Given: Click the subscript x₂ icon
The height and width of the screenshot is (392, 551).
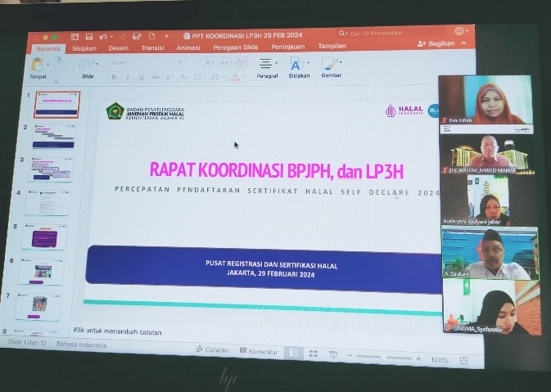Looking at the screenshot, I should click(x=183, y=77).
